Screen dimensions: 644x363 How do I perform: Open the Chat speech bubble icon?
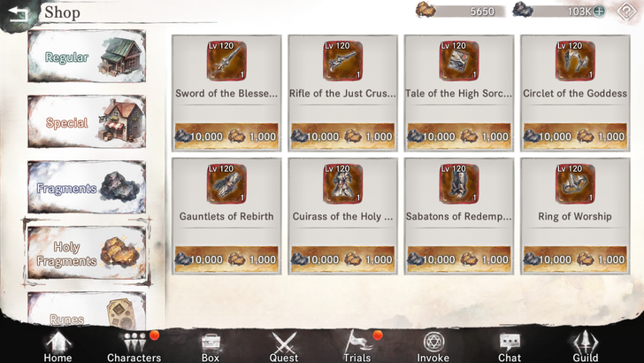(x=510, y=346)
